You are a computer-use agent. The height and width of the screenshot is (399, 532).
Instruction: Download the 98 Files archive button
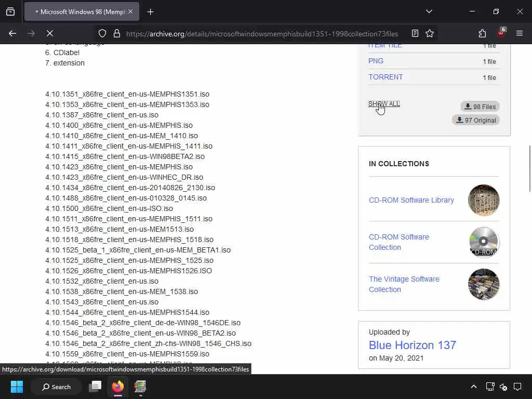(x=480, y=107)
